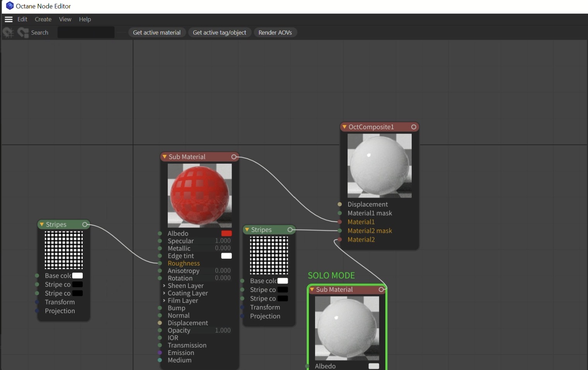
Task: Click the Render AOVs button
Action: (275, 32)
